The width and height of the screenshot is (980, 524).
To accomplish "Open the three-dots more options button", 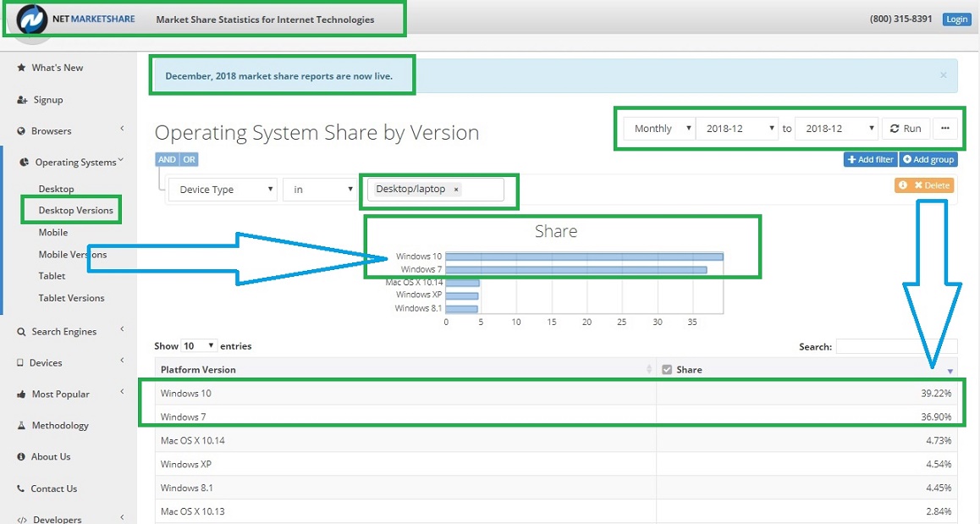I will [x=945, y=128].
